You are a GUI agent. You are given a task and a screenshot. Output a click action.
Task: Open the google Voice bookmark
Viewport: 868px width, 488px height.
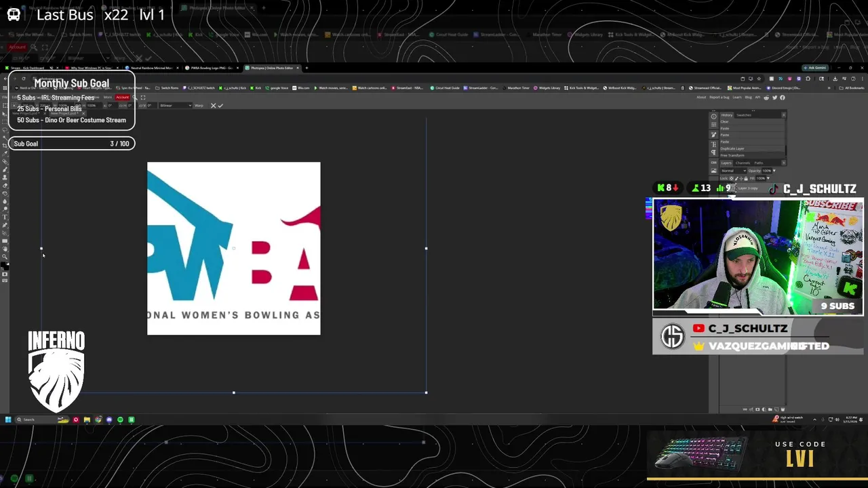click(277, 88)
